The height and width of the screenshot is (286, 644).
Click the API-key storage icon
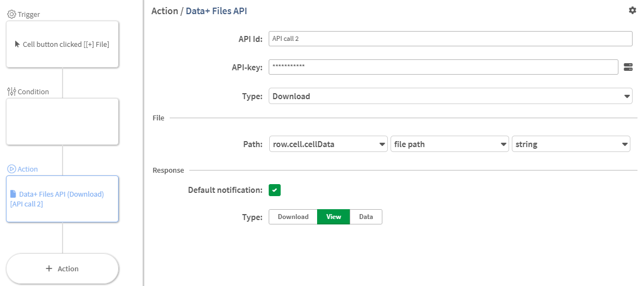[628, 67]
